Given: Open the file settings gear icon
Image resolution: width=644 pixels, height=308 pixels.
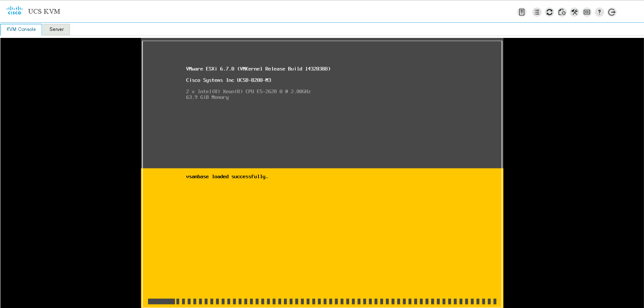Looking at the screenshot, I should click(562, 12).
